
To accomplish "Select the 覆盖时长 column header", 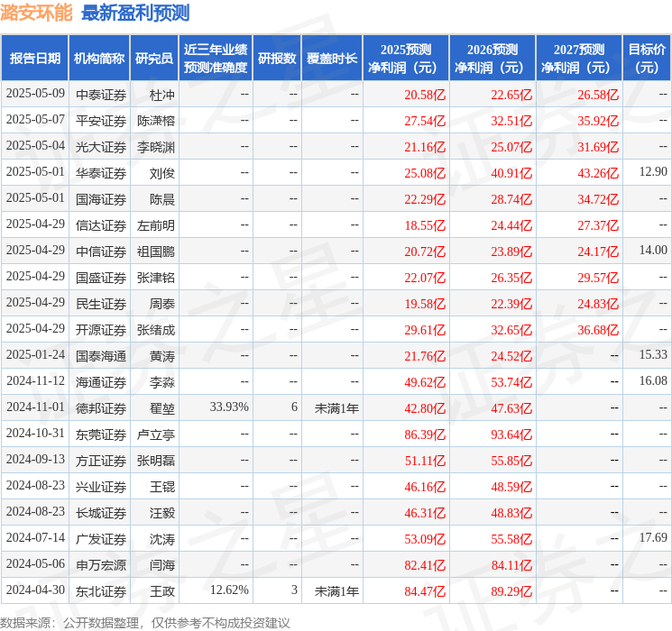I will coord(332,59).
